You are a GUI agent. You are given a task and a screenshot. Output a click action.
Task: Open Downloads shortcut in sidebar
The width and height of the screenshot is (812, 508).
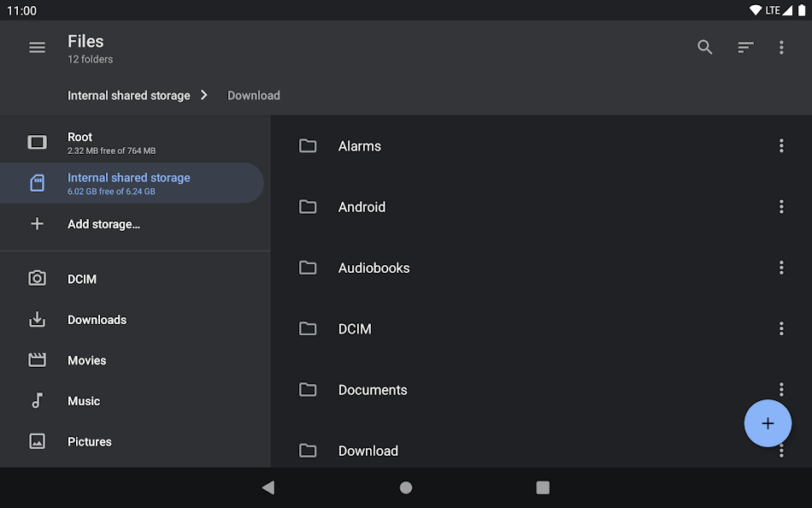coord(97,320)
